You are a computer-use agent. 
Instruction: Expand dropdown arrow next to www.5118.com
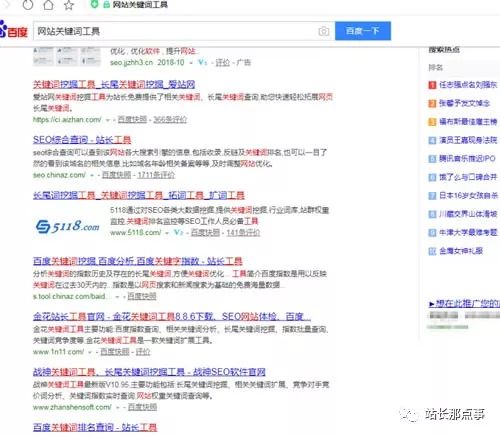167,233
